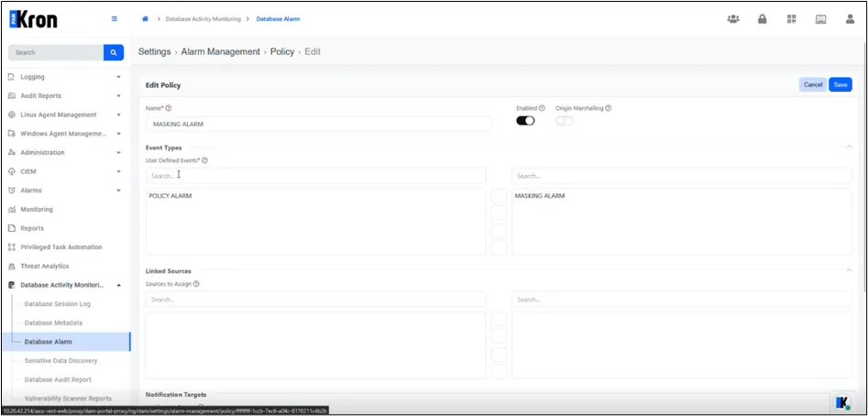The width and height of the screenshot is (868, 416).
Task: Click the Privileged Task Automation icon
Action: click(x=12, y=247)
